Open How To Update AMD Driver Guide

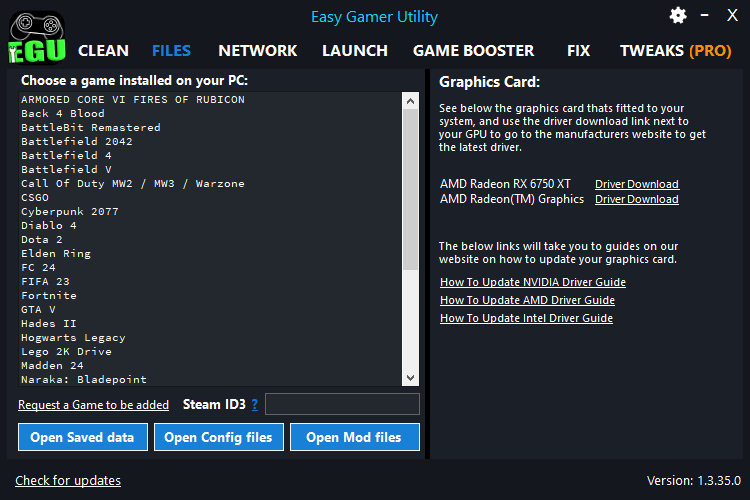pos(527,300)
